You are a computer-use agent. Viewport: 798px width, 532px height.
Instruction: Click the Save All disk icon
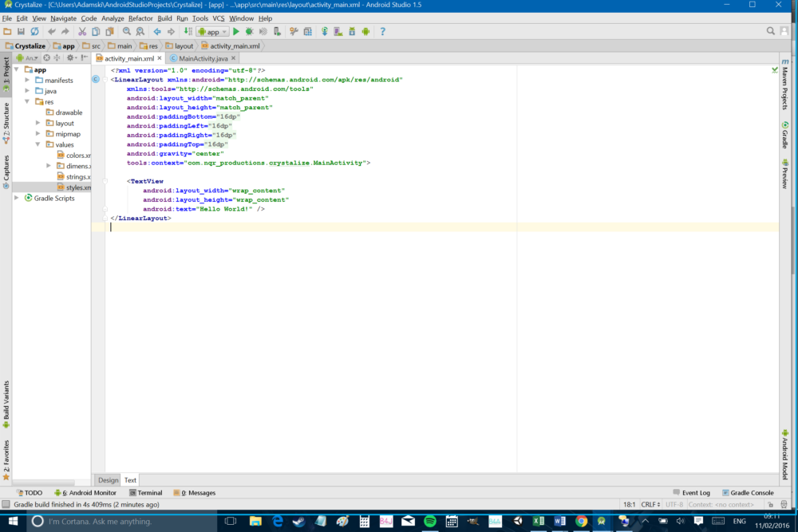[x=21, y=31]
